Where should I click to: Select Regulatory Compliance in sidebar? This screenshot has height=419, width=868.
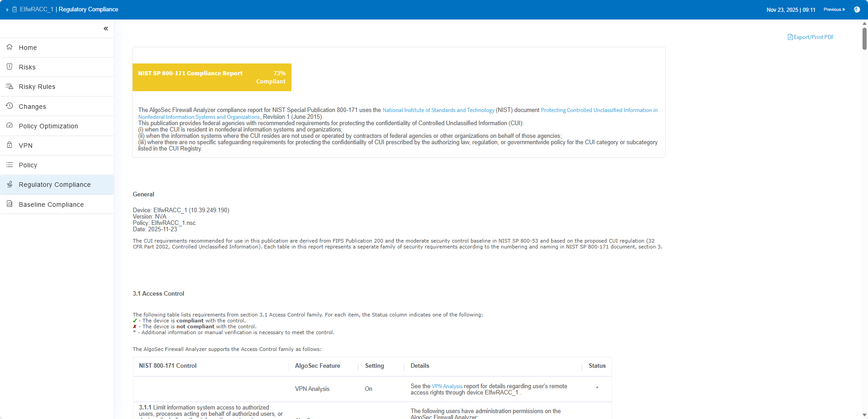pyautogui.click(x=54, y=185)
